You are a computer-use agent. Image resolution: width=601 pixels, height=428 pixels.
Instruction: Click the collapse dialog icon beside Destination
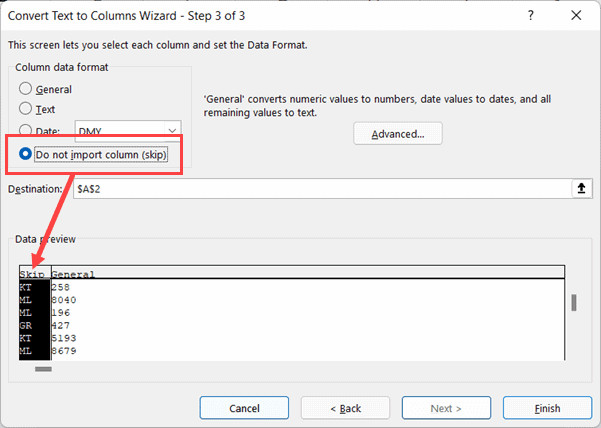[578, 188]
